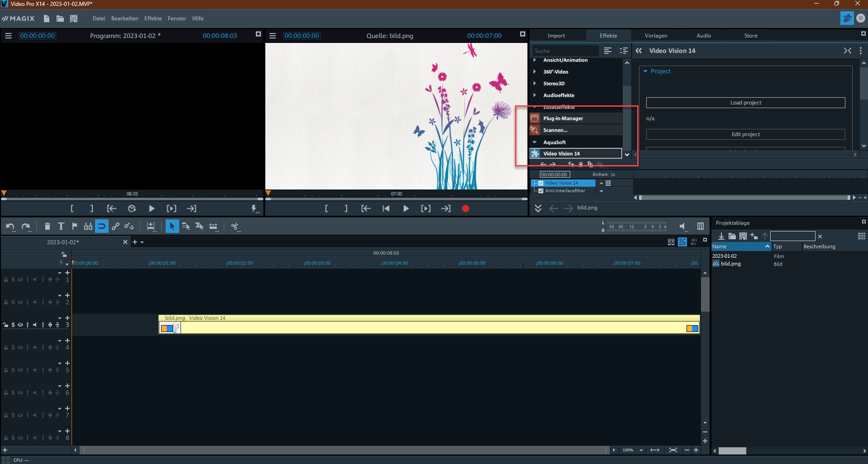The image size is (868, 464).
Task: Delete selected object with trash icon
Action: click(47, 227)
